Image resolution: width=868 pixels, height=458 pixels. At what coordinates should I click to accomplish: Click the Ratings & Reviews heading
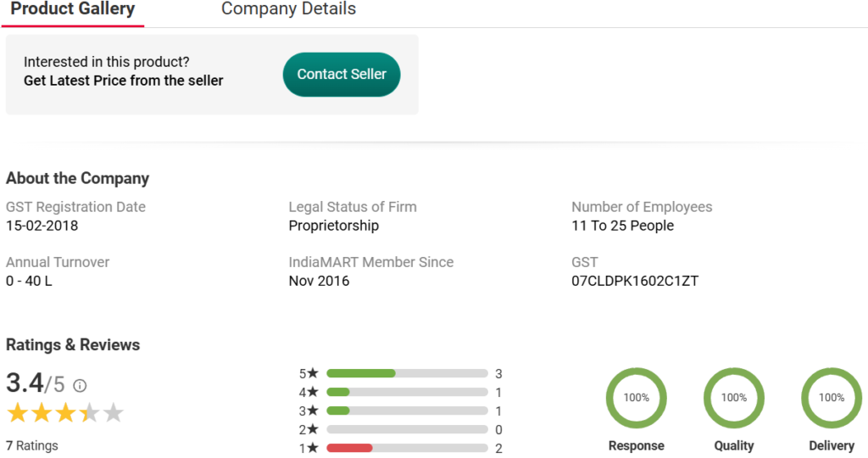click(73, 345)
